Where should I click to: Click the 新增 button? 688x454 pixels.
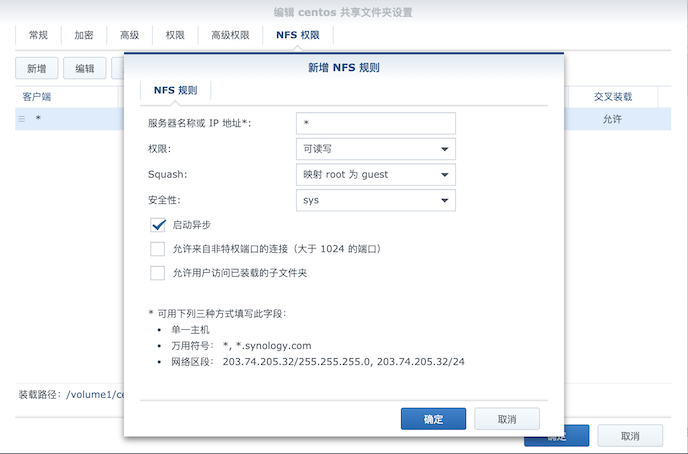[x=36, y=68]
